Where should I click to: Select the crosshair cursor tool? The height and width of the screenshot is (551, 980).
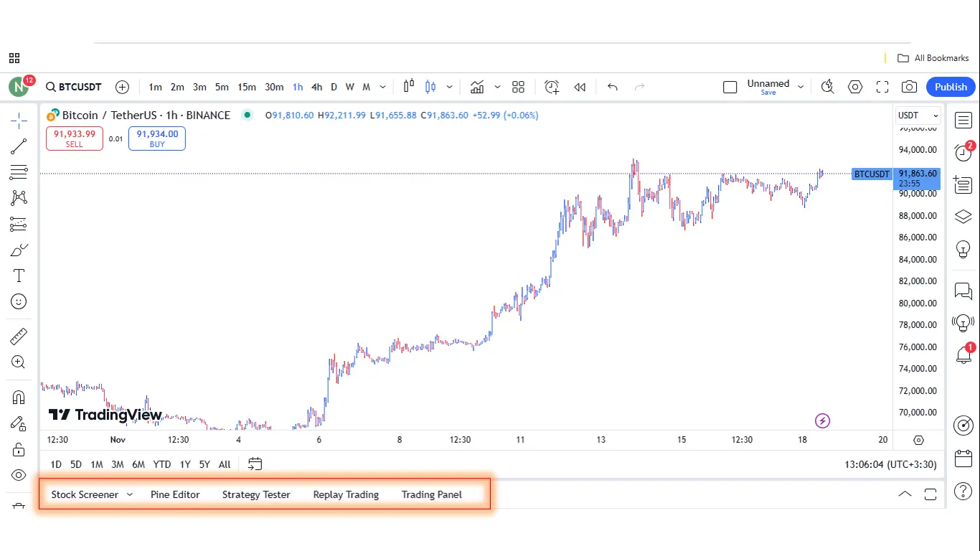[19, 121]
